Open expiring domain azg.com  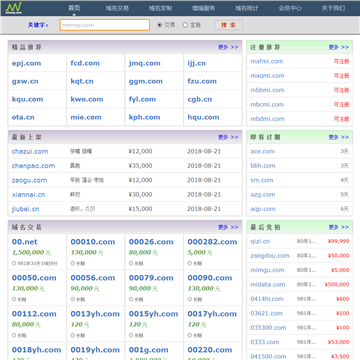click(x=263, y=194)
